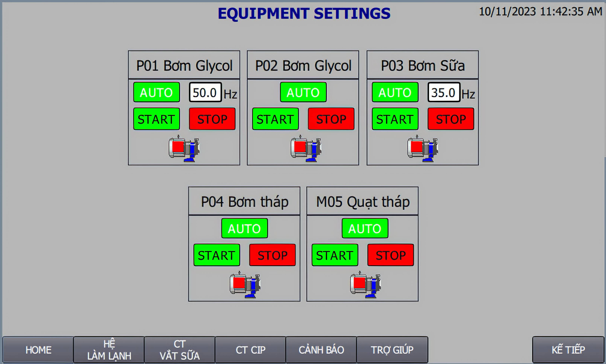This screenshot has height=364, width=606.
Task: Toggle AUTO mode for P01 Bơm Glycol
Action: [x=156, y=92]
